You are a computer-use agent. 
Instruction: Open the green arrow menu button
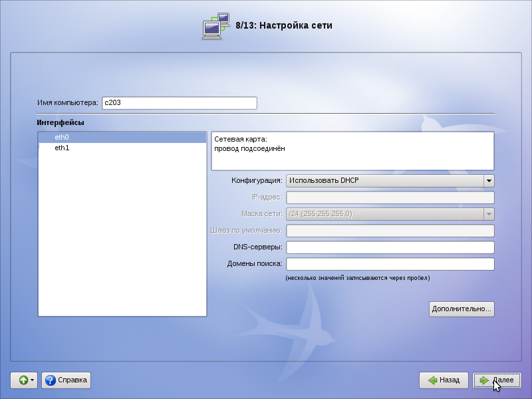[23, 380]
